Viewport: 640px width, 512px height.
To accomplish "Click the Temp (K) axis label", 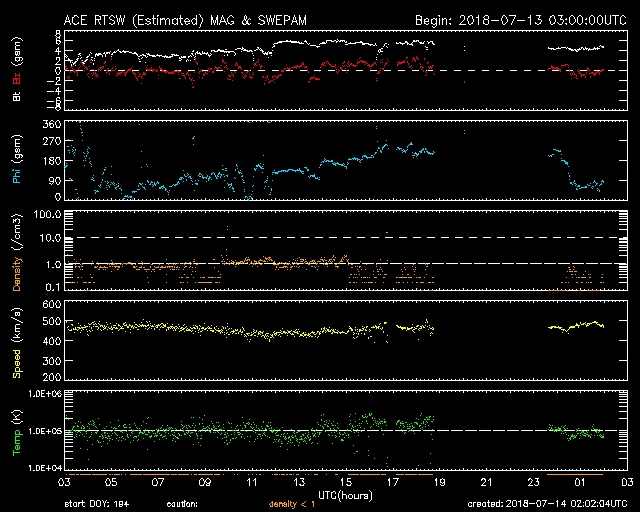I will point(16,430).
